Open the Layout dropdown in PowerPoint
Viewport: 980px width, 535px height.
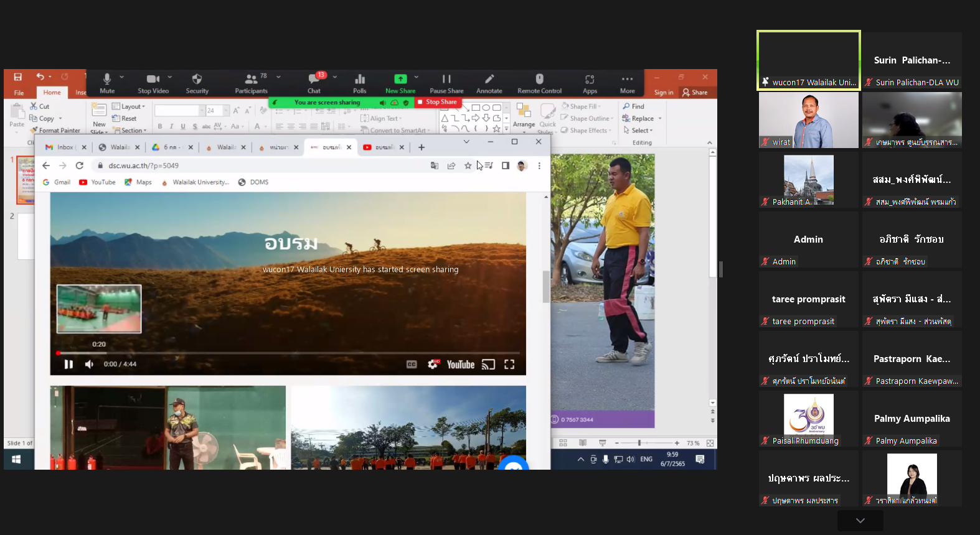128,106
